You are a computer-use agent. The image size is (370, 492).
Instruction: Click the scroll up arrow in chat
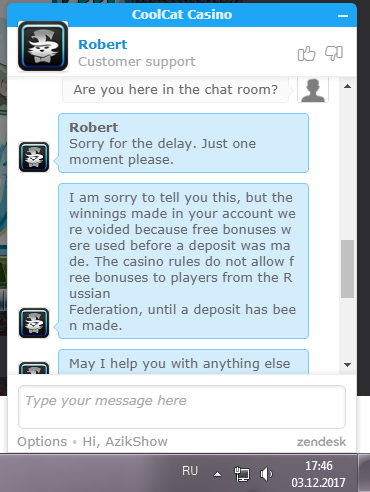pos(347,86)
